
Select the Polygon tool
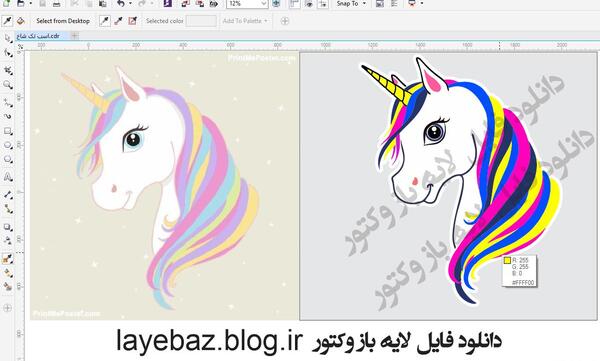(x=8, y=159)
